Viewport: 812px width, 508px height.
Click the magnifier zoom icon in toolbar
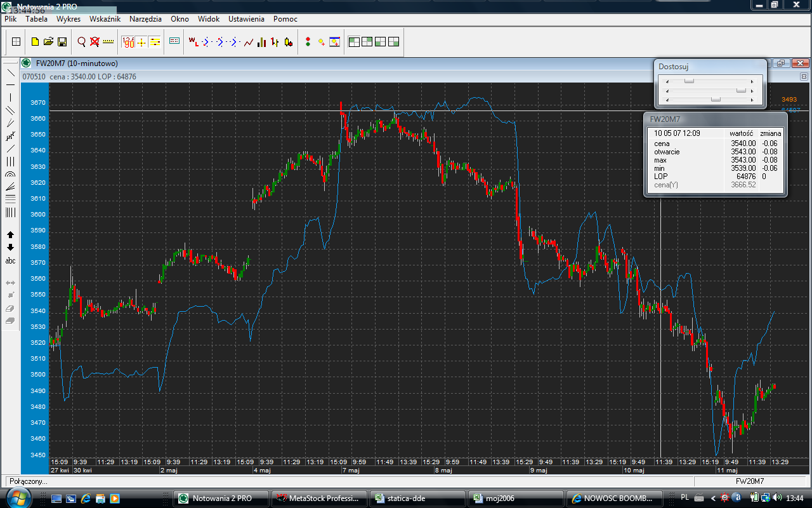(x=81, y=42)
